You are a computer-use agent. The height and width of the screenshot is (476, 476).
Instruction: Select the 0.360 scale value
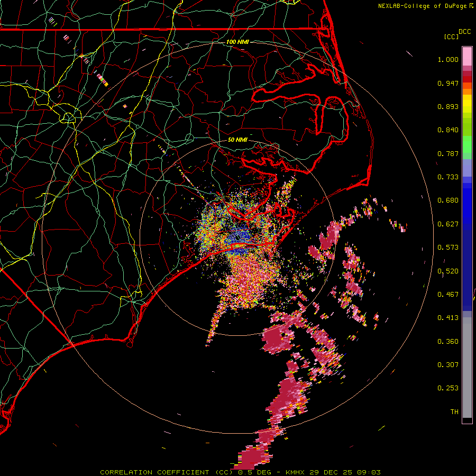(x=448, y=342)
